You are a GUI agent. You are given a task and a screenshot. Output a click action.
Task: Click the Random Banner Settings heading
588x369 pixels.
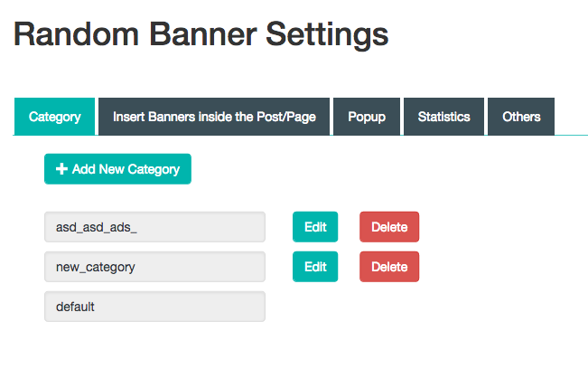click(201, 35)
